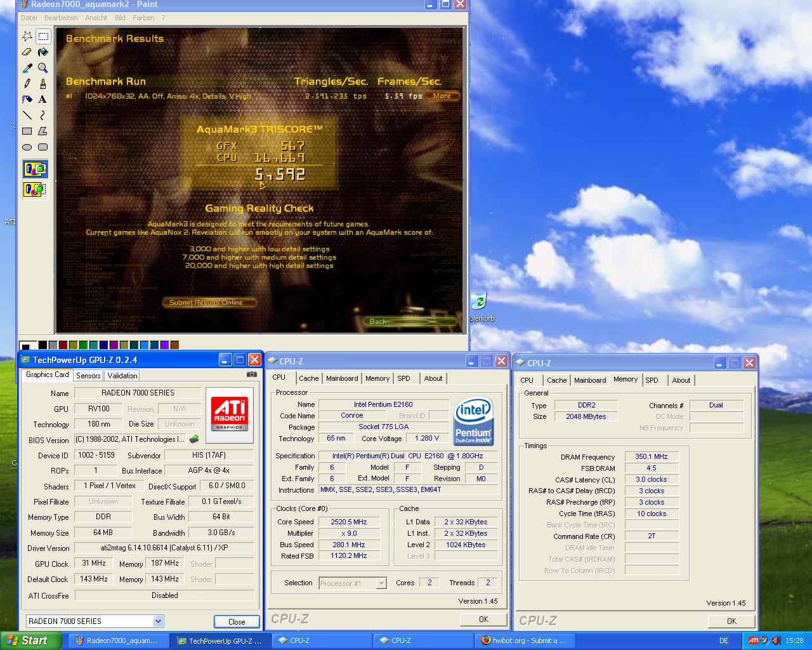Choose the straight Line tool

click(x=27, y=115)
